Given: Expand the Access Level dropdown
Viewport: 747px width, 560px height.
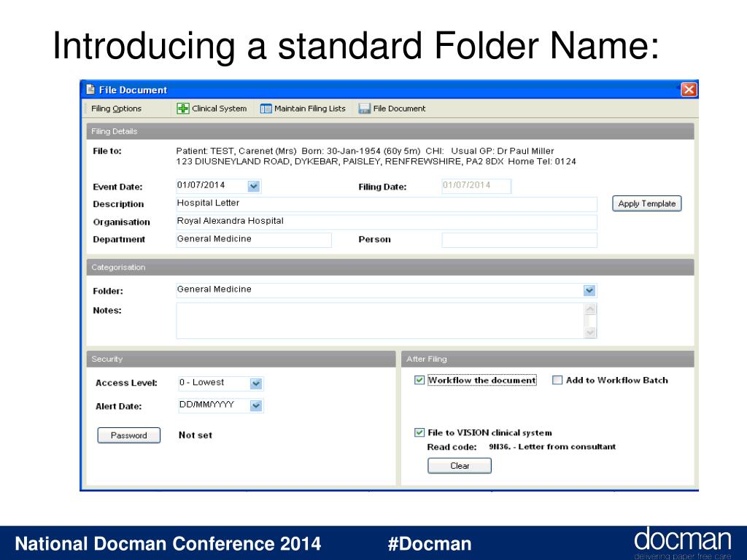Looking at the screenshot, I should point(255,383).
